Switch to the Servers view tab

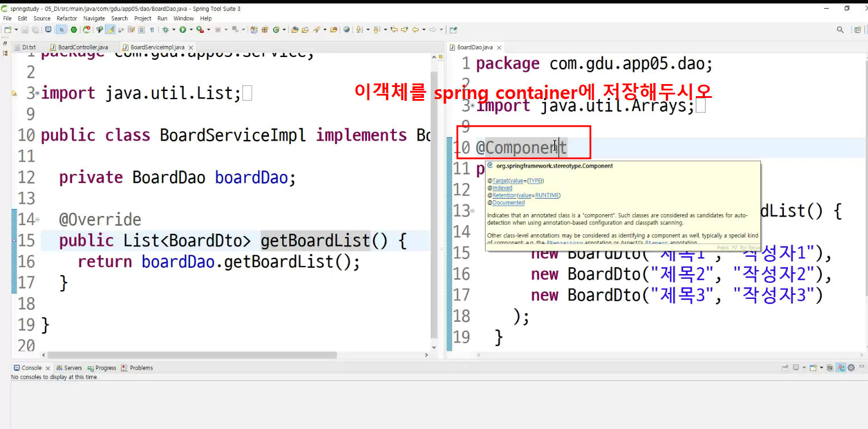pyautogui.click(x=69, y=368)
